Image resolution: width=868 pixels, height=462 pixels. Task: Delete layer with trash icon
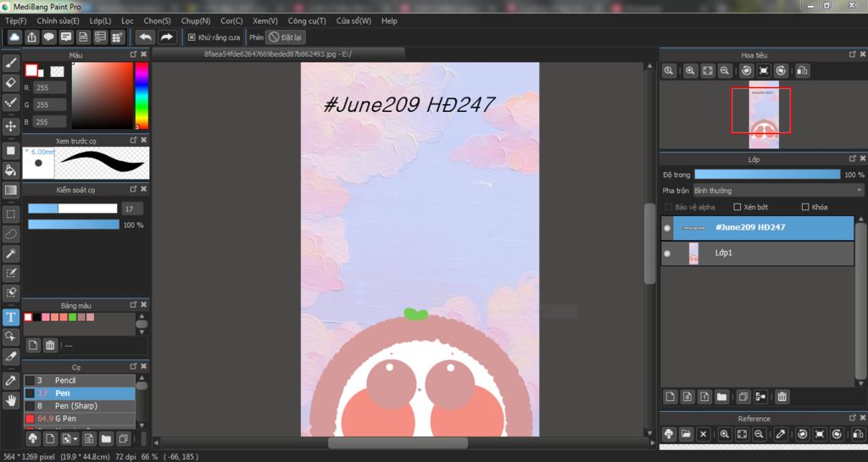(782, 396)
